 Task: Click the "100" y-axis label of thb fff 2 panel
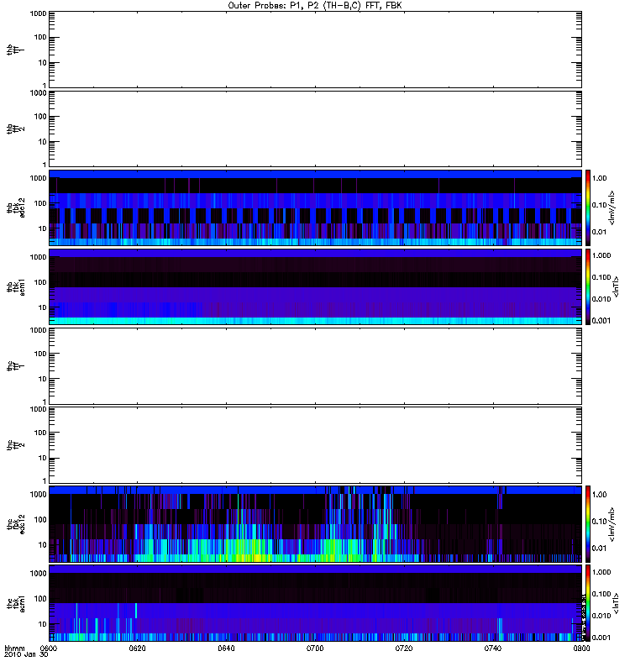click(40, 117)
